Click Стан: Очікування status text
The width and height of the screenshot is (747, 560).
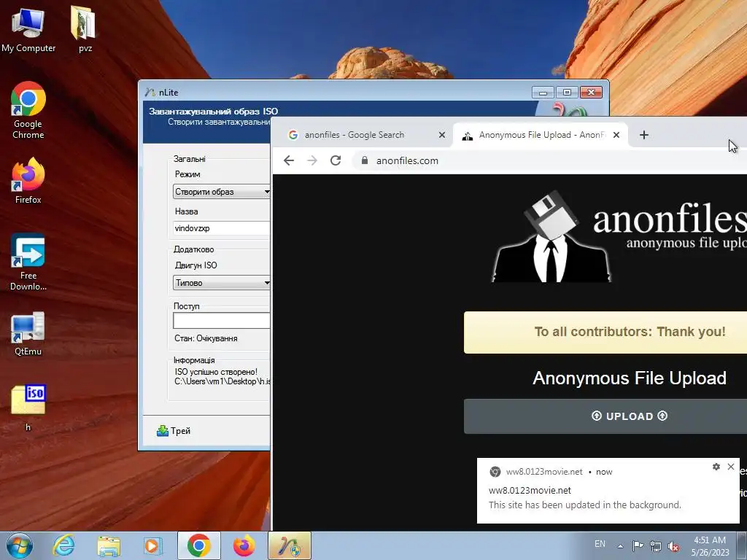[x=206, y=338]
